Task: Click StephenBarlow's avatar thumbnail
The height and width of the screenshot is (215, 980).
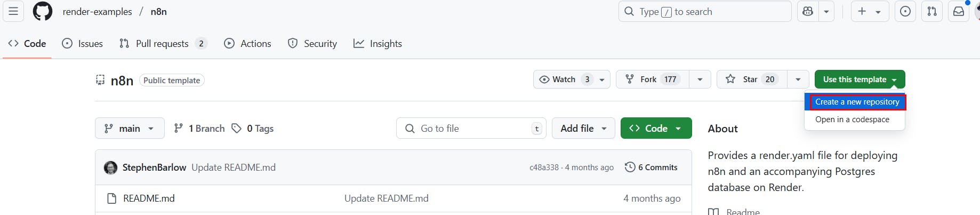Action: point(110,168)
